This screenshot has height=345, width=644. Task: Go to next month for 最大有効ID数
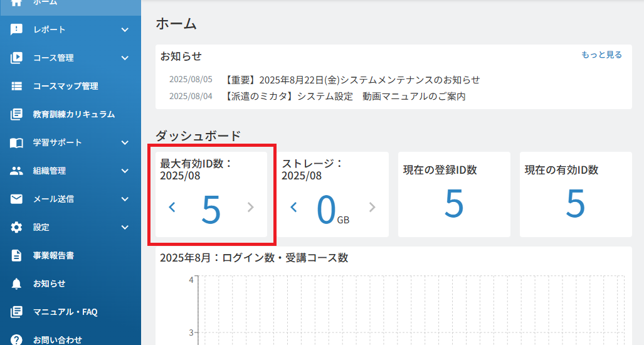(x=251, y=208)
